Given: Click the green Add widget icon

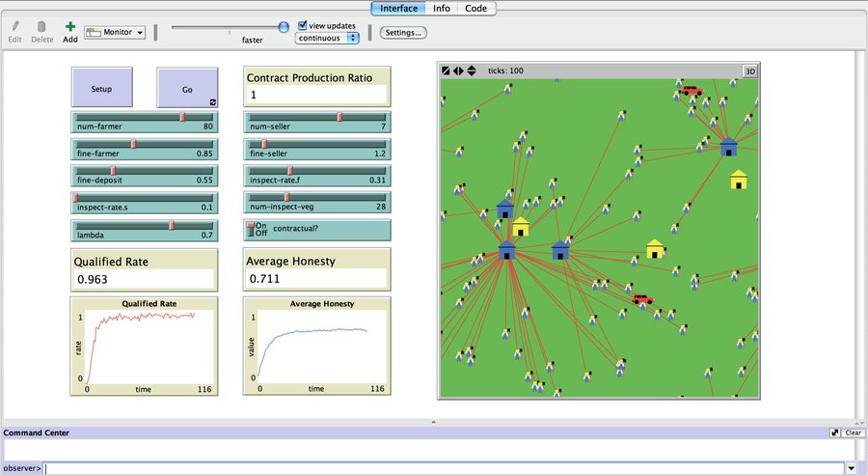Looking at the screenshot, I should click(69, 27).
